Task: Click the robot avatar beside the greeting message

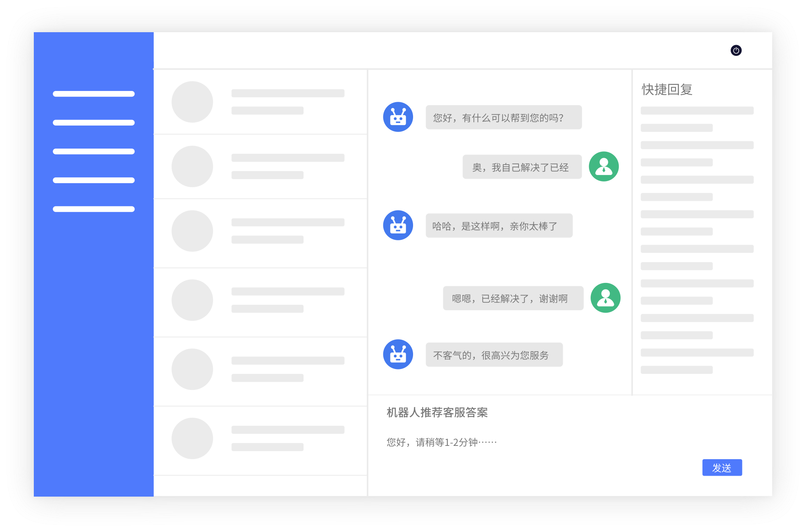Action: pos(398,117)
